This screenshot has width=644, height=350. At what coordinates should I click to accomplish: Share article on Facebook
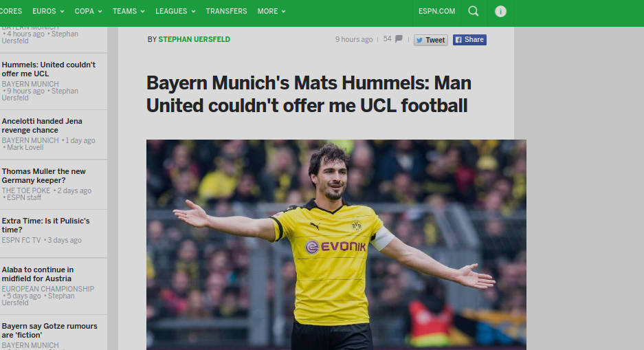point(469,39)
